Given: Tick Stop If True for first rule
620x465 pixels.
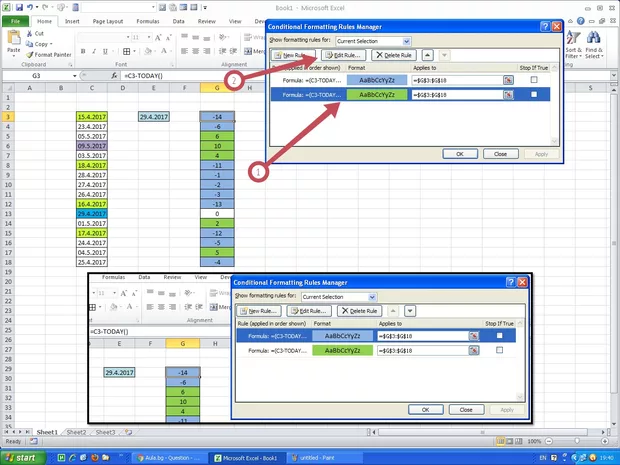Looking at the screenshot, I should pos(534,80).
